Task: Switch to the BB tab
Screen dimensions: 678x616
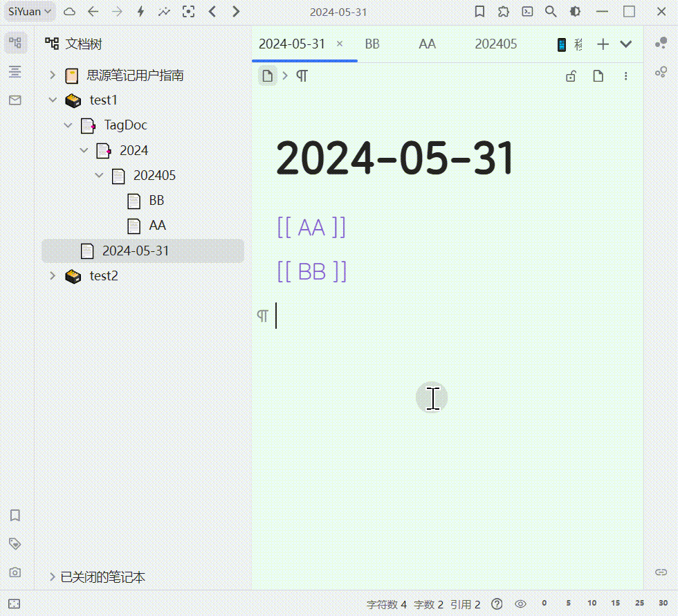Action: coord(372,44)
